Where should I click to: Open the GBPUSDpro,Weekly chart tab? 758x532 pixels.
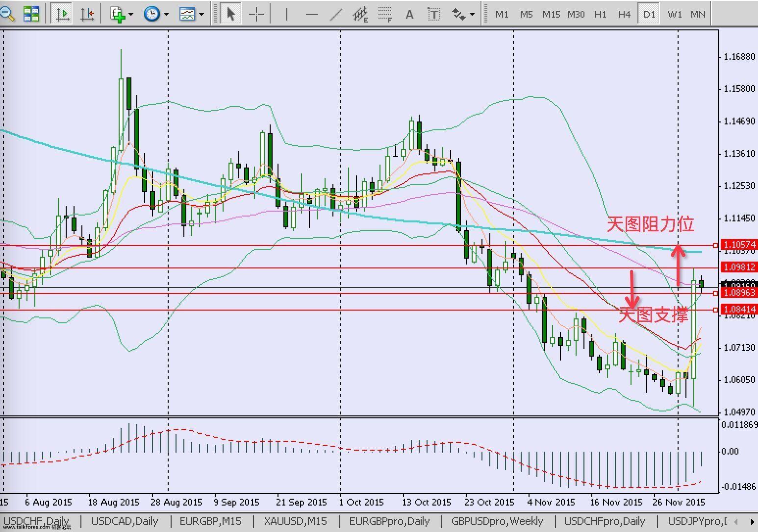point(497,521)
